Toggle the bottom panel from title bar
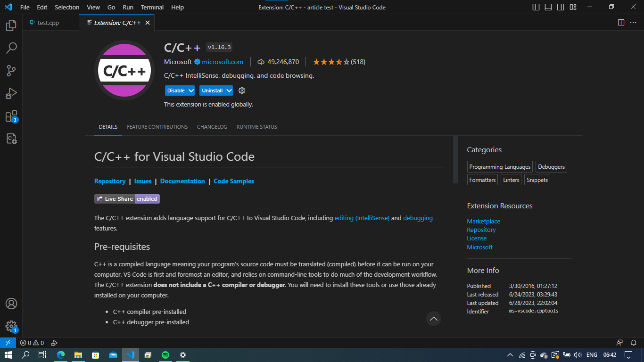Image resolution: width=644 pixels, height=362 pixels. (x=548, y=7)
